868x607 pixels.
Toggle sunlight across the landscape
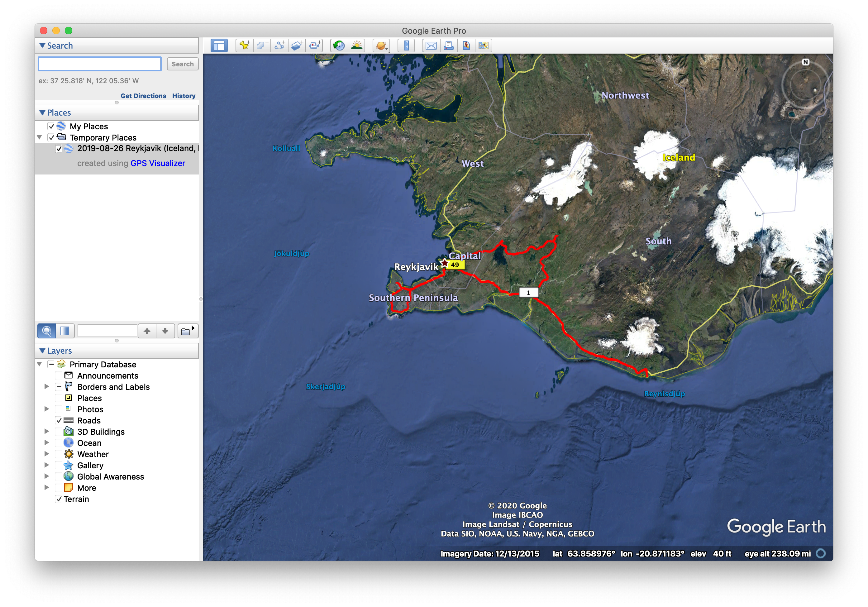(356, 45)
